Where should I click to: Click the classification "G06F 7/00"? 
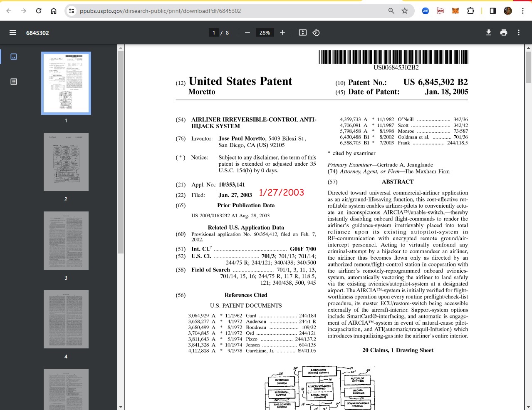303,249
